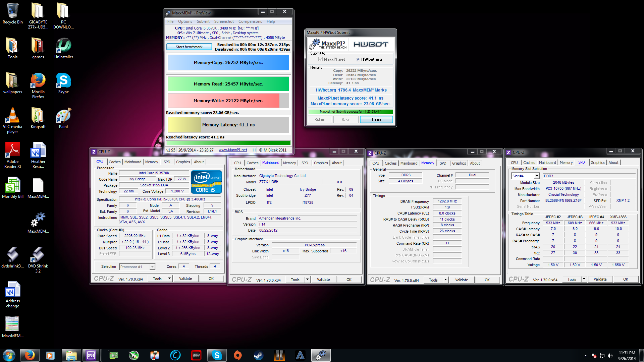Click the Tools button in the CPU-Z Memory window
This screenshot has height=362, width=644.
click(433, 280)
